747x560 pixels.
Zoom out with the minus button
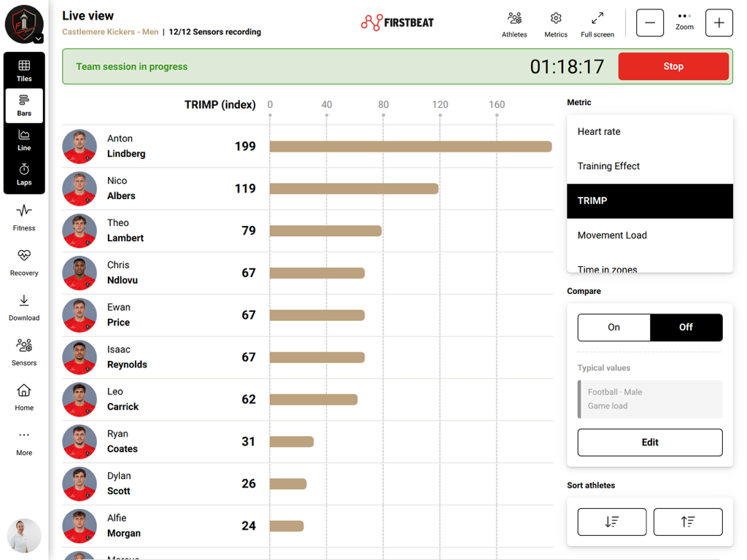tap(650, 23)
